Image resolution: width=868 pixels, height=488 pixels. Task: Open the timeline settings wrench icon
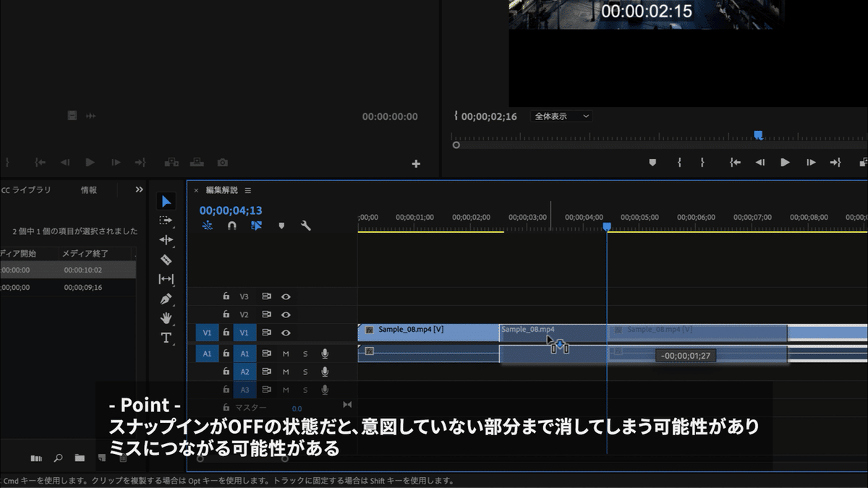coord(306,225)
